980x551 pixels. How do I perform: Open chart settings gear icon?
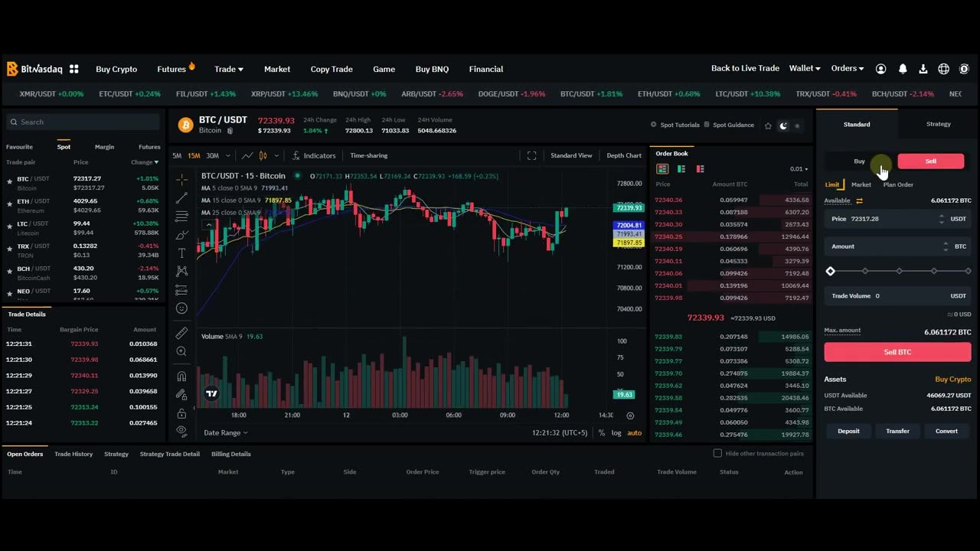(x=630, y=416)
